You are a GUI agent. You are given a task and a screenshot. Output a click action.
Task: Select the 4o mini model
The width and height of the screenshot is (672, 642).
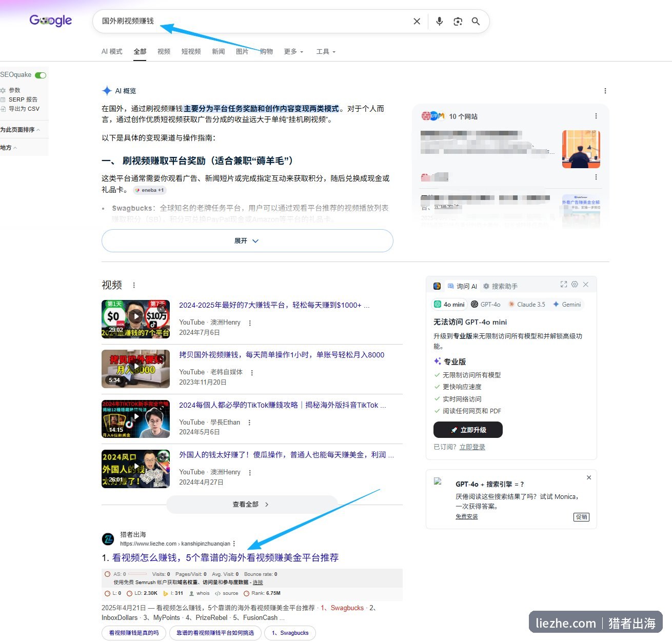[x=449, y=305]
